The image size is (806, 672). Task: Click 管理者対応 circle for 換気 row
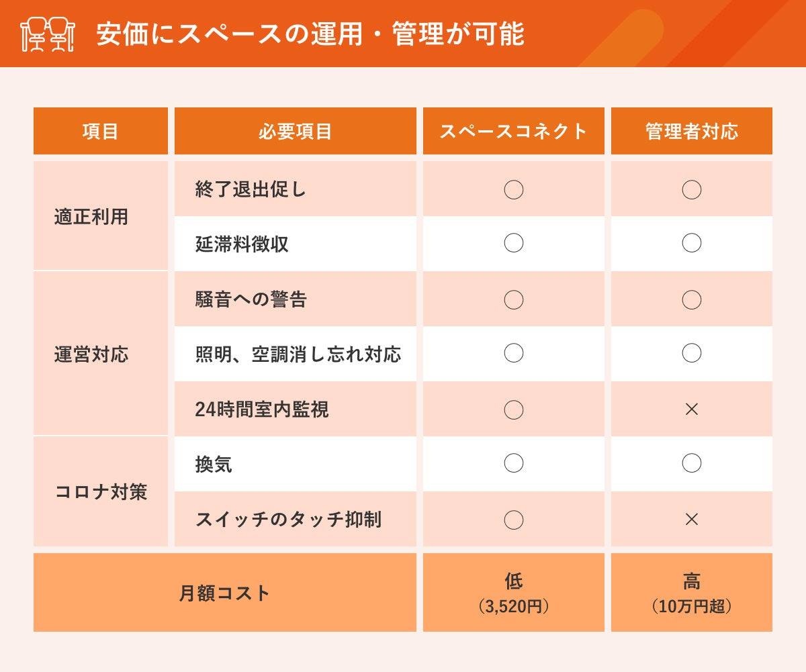click(x=691, y=463)
